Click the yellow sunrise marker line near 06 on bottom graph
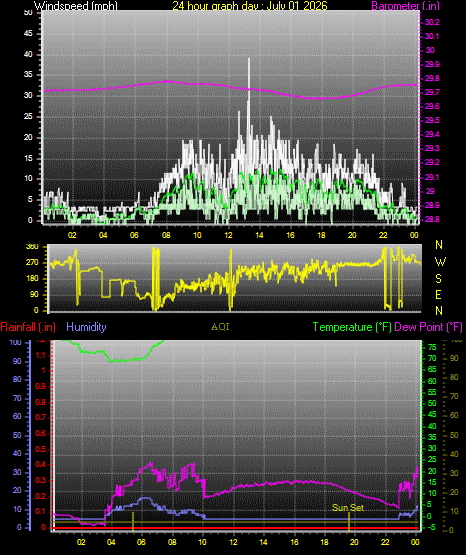This screenshot has height=555, width=466. coord(133,522)
